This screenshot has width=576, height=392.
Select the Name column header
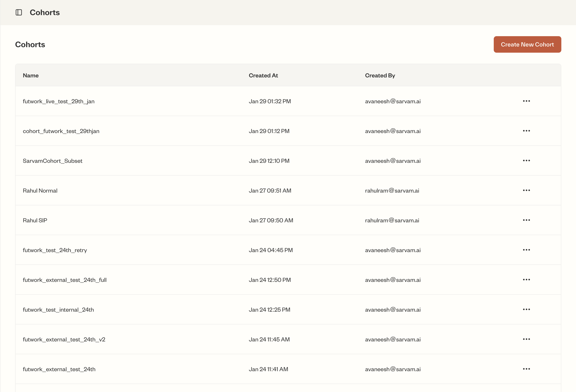31,75
